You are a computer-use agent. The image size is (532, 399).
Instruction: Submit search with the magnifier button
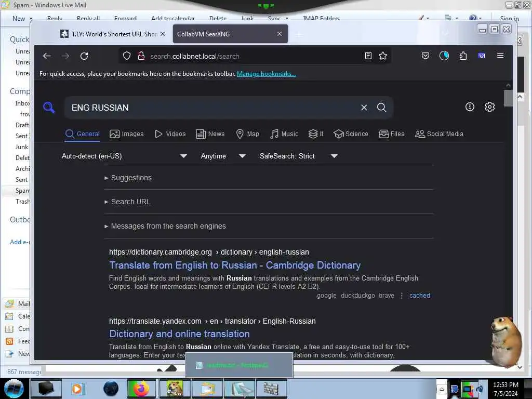pyautogui.click(x=382, y=107)
